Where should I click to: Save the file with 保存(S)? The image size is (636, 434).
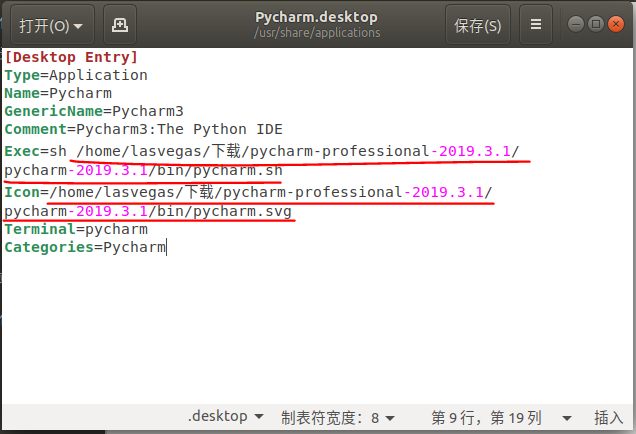point(477,25)
